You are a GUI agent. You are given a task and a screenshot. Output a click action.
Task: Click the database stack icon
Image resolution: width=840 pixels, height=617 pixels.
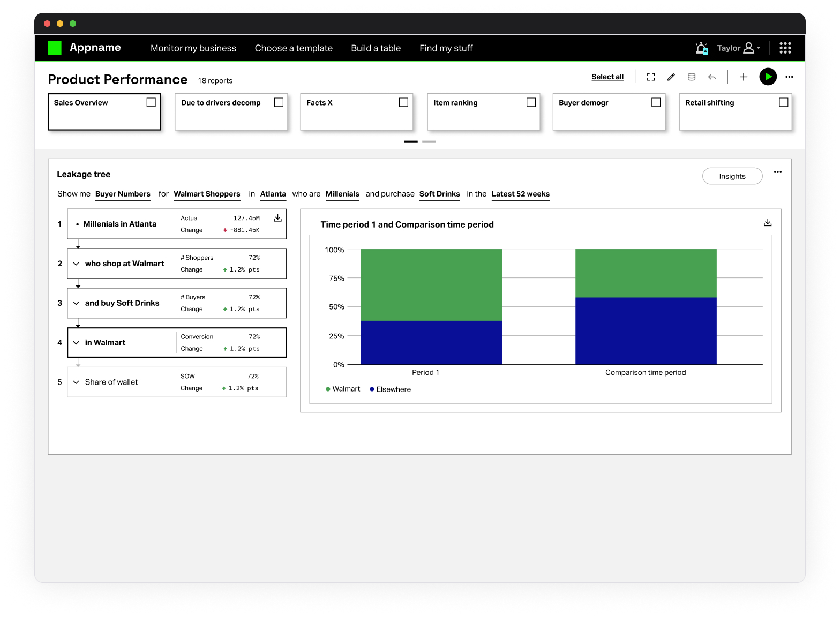[692, 77]
